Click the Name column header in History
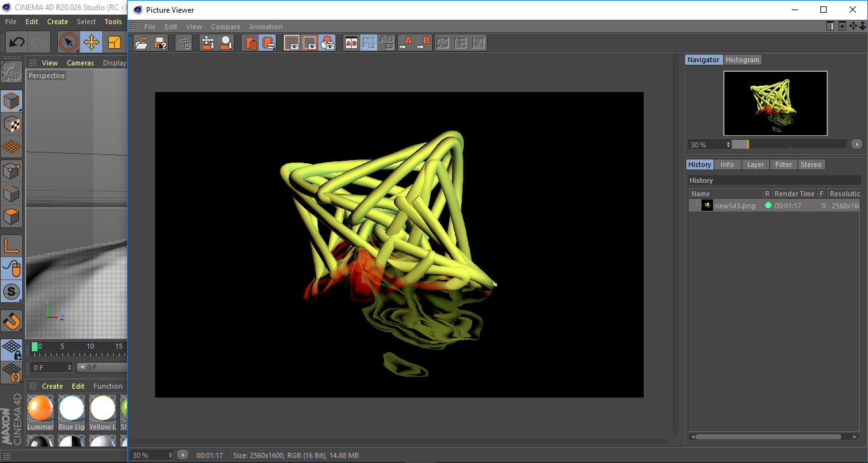The height and width of the screenshot is (463, 868). pos(726,194)
